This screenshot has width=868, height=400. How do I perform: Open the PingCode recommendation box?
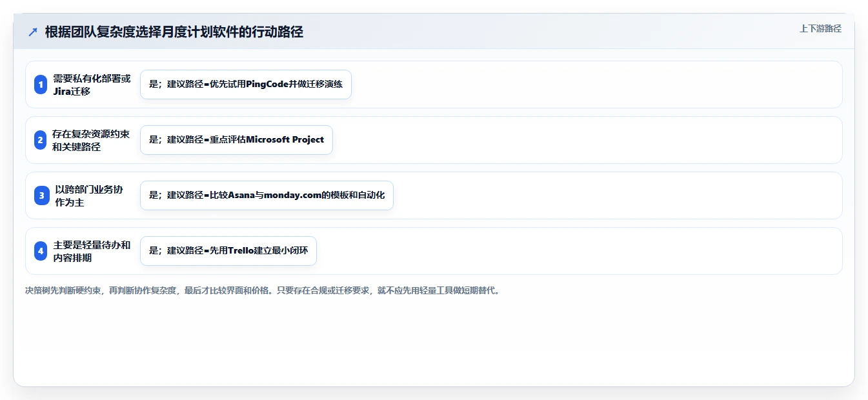(x=246, y=85)
